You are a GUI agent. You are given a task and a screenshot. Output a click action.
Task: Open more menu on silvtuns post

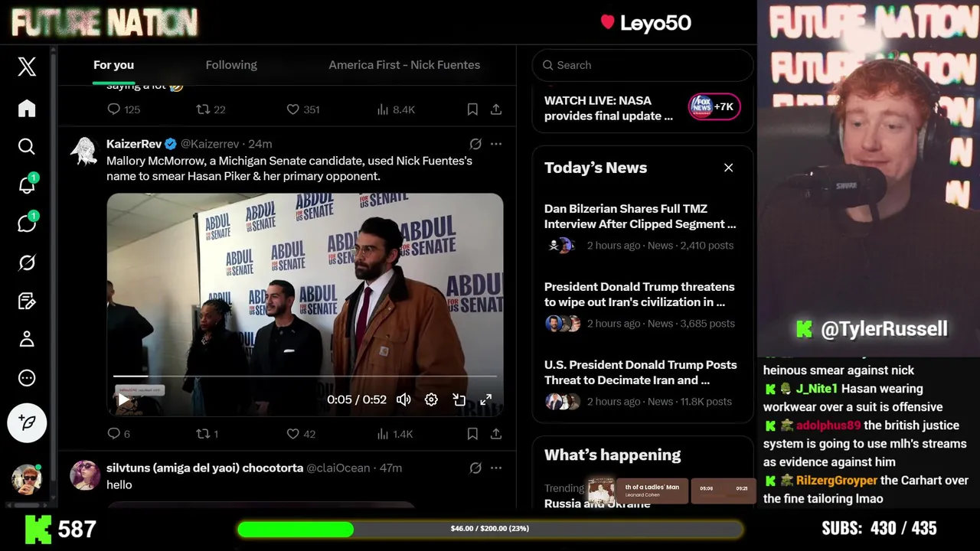pos(496,468)
